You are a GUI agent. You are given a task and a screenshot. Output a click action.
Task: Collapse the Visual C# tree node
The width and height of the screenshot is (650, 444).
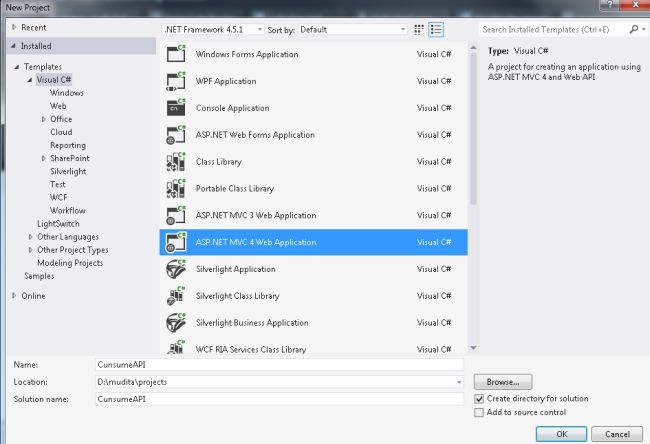(x=30, y=80)
